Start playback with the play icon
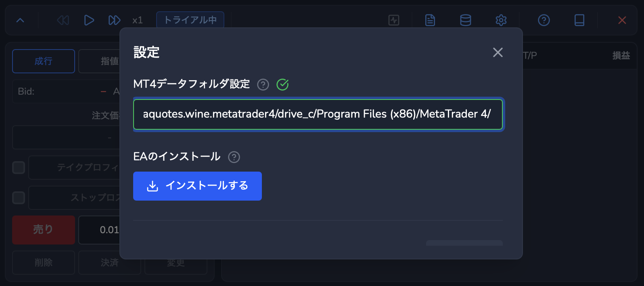The width and height of the screenshot is (644, 286). coord(89,20)
